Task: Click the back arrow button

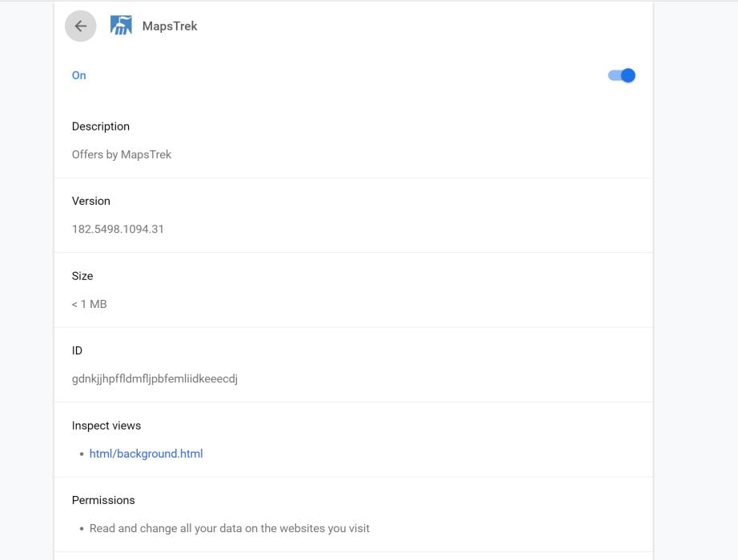Action: (x=81, y=26)
